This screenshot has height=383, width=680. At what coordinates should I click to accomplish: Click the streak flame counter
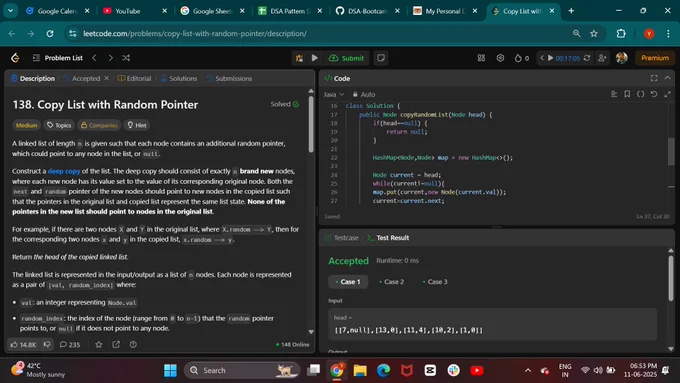521,58
